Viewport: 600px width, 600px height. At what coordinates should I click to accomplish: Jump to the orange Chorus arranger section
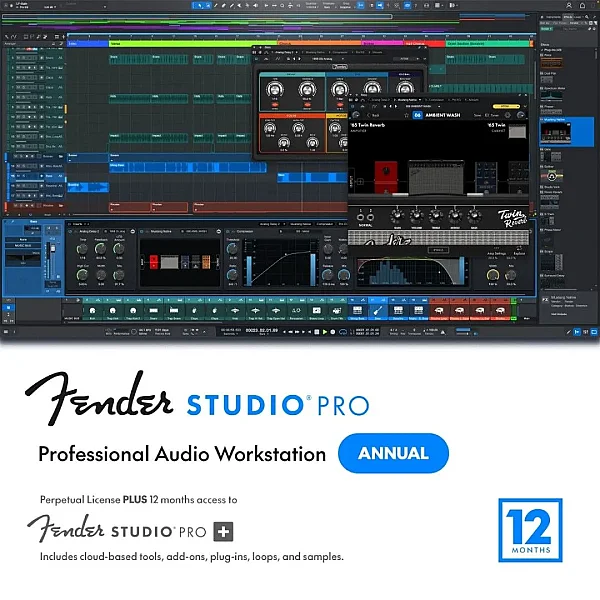pos(320,44)
